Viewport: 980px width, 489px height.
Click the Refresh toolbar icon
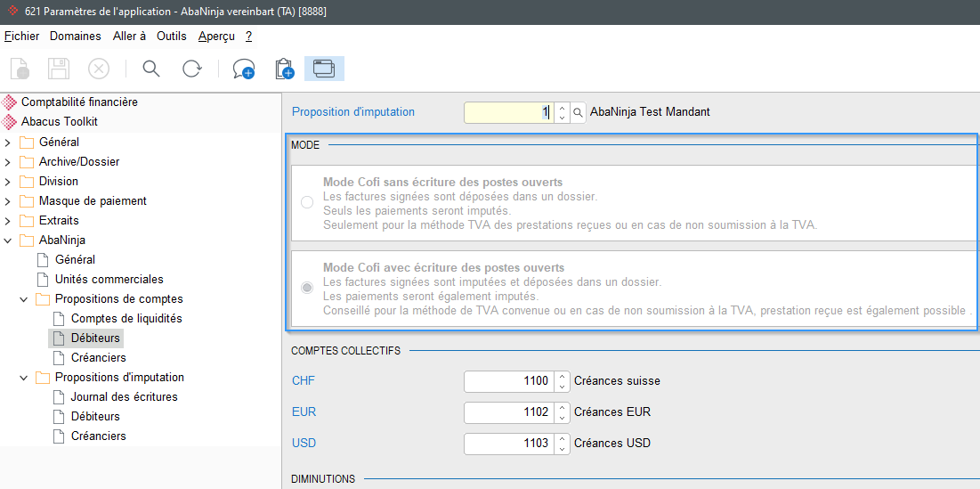pos(191,69)
